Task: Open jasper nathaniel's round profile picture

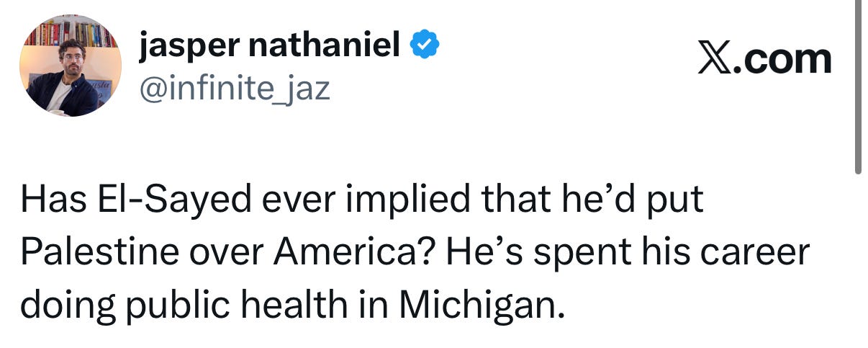Action: tap(69, 65)
